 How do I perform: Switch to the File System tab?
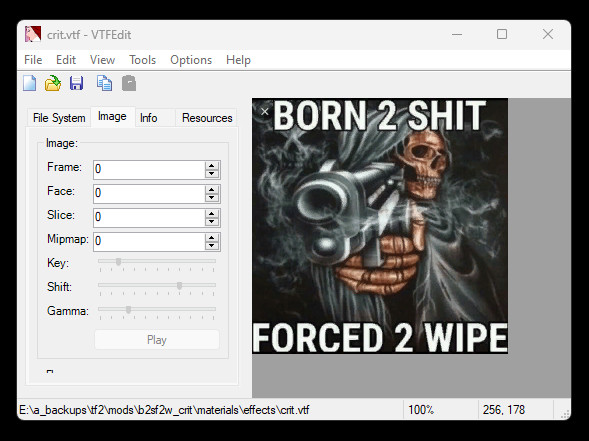coord(59,118)
